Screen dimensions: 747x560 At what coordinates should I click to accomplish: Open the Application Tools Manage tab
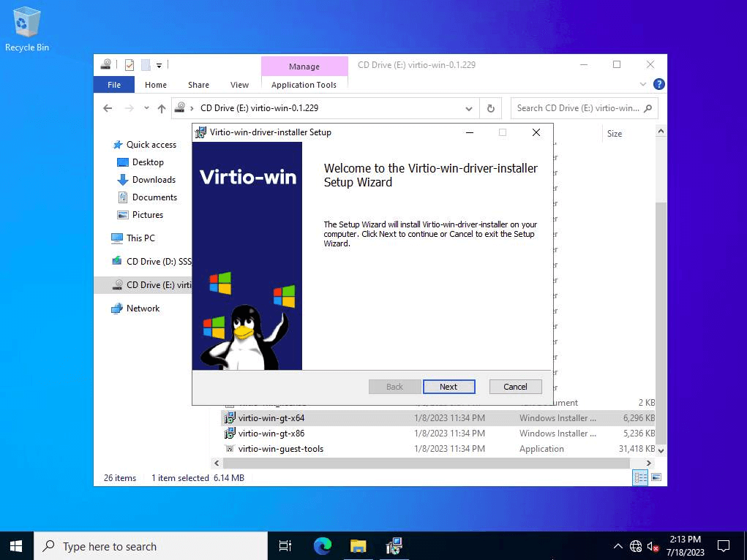(x=304, y=66)
